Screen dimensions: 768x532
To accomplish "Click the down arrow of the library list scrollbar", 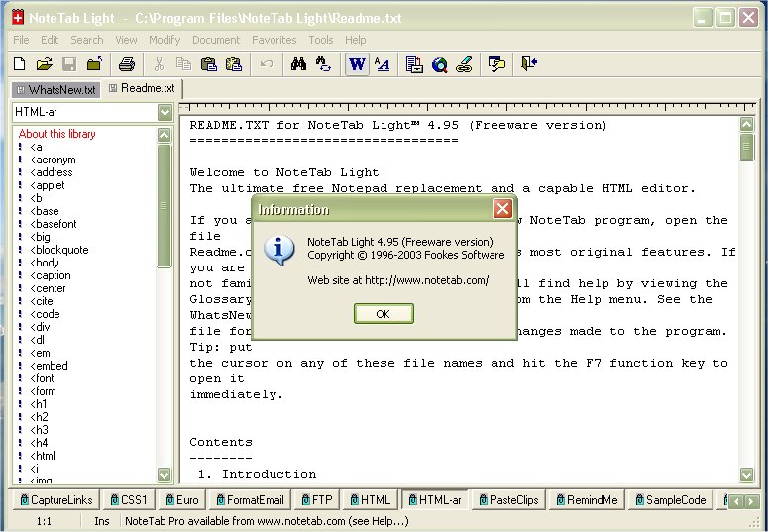I will (165, 474).
